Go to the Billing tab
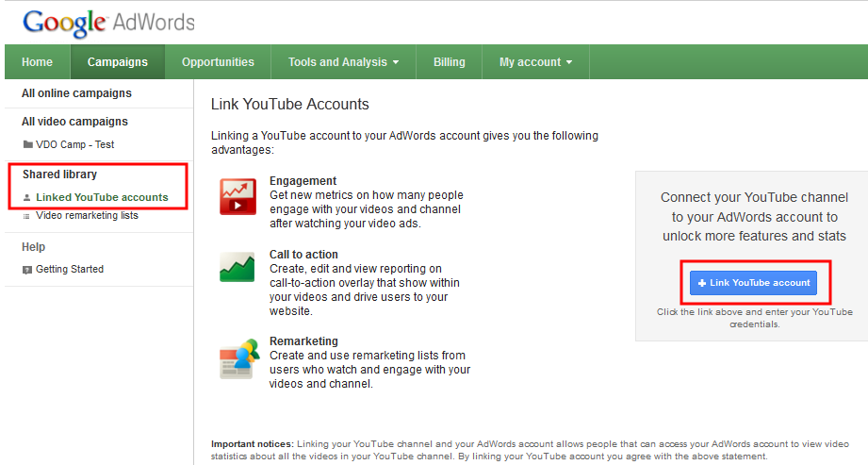This screenshot has width=868, height=465. [x=449, y=62]
